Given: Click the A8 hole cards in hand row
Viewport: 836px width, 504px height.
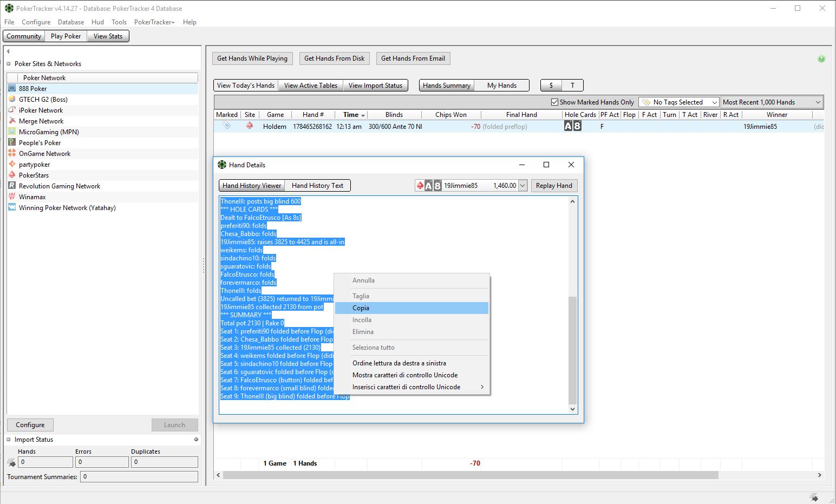Looking at the screenshot, I should (x=572, y=126).
